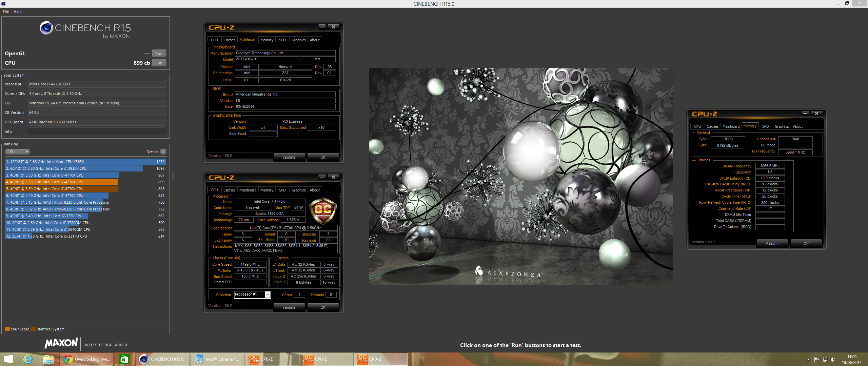Image resolution: width=868 pixels, height=366 pixels.
Task: Open the volume speaker tray icon
Action: [833, 360]
